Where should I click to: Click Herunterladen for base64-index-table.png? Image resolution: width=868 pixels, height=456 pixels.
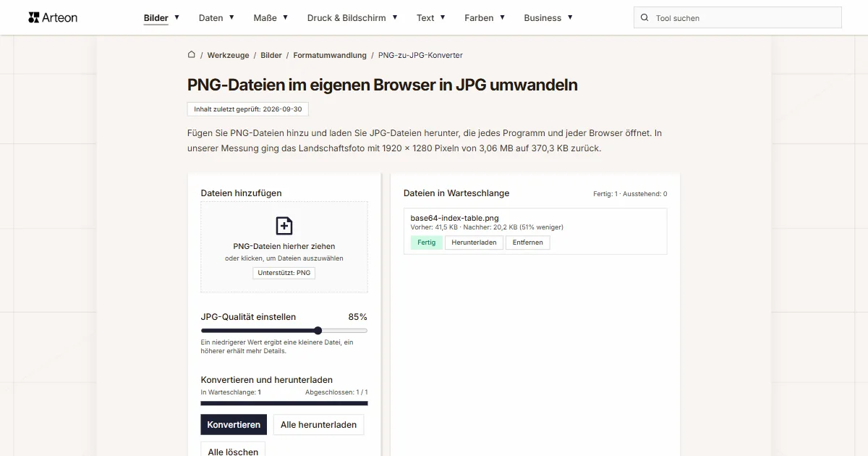pos(474,242)
